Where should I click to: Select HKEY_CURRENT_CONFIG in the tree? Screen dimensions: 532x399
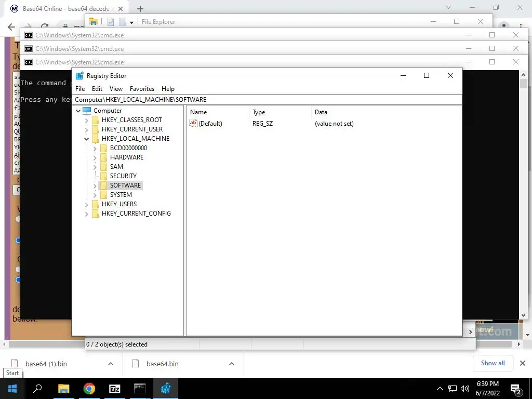pyautogui.click(x=136, y=213)
